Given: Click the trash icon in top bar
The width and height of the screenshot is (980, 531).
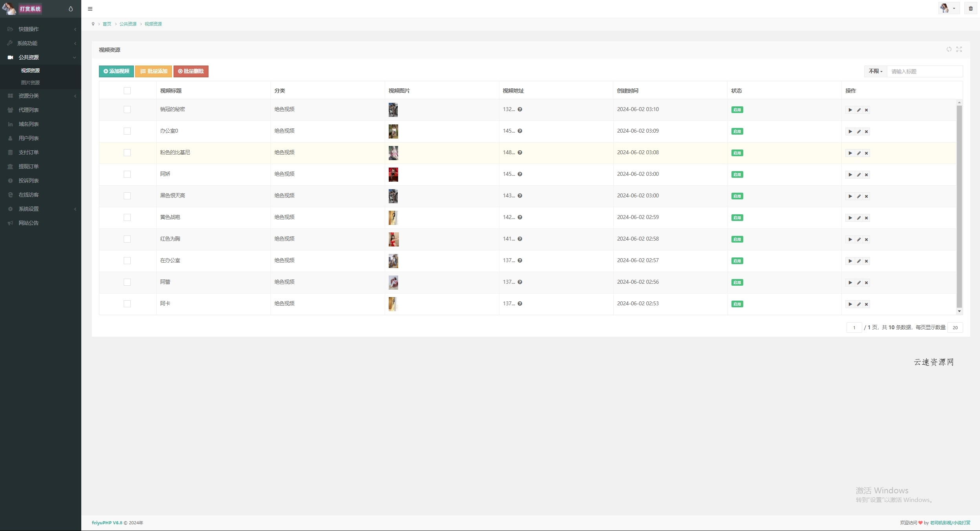Looking at the screenshot, I should point(971,8).
